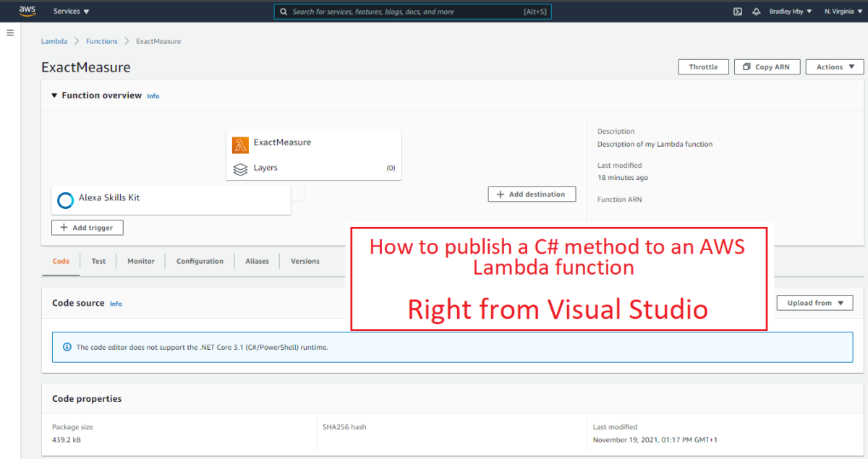This screenshot has width=868, height=459.
Task: Open the Code source Info link
Action: [x=116, y=304]
